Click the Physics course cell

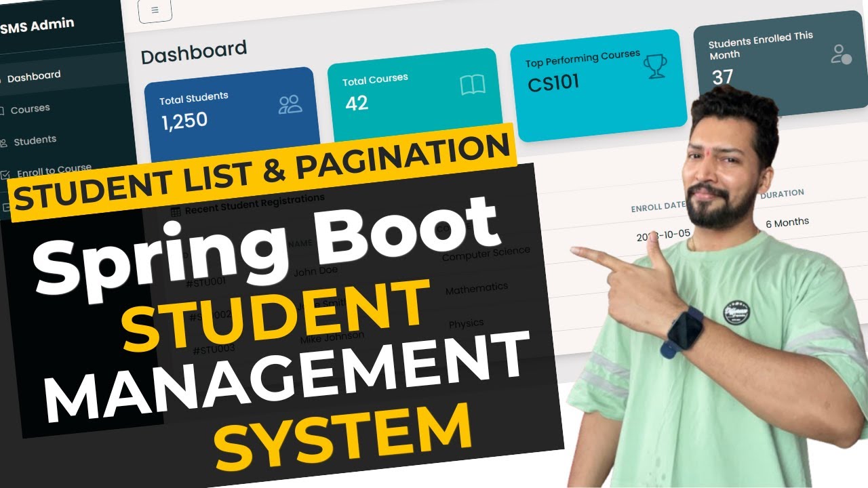[467, 323]
